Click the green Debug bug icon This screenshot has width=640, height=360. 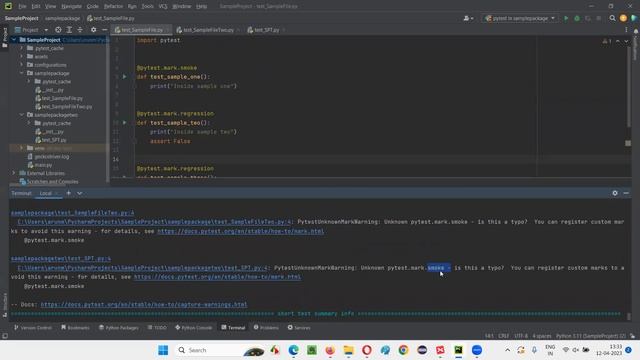(x=577, y=18)
